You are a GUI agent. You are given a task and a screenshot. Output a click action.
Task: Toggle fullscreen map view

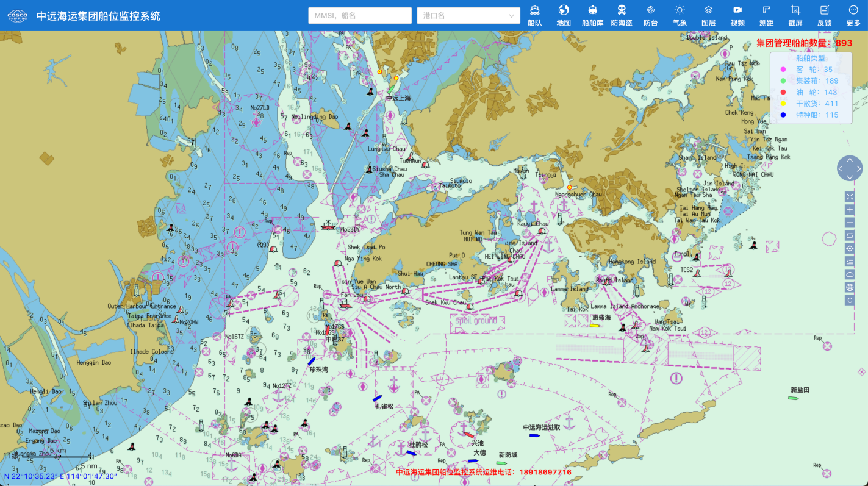coord(850,196)
